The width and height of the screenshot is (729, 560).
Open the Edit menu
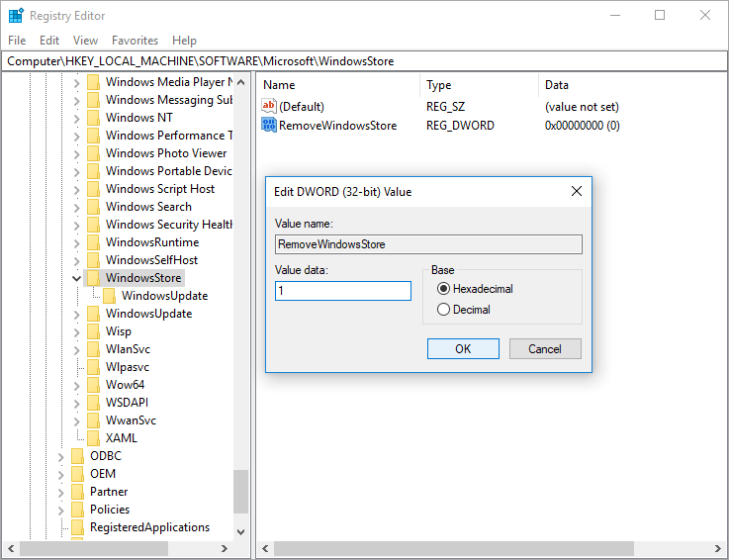49,41
